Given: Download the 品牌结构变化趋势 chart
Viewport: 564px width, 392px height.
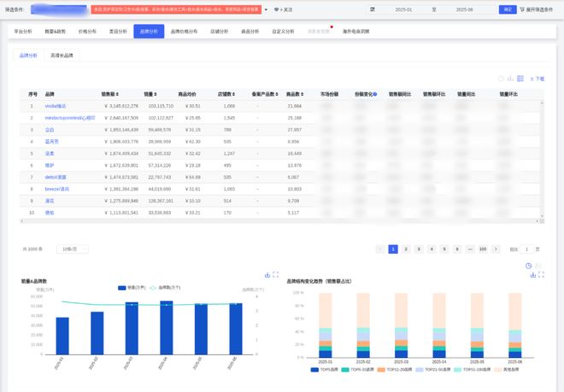Looking at the screenshot, I should pyautogui.click(x=533, y=275).
